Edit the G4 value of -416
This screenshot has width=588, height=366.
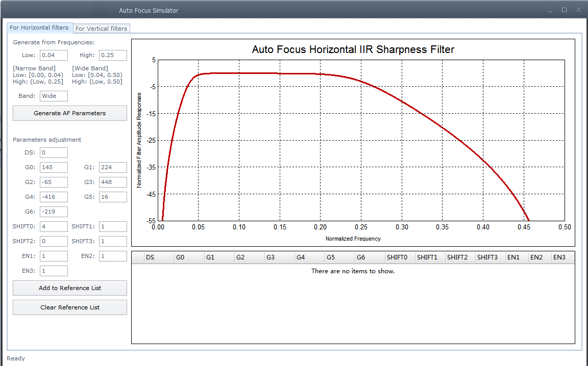(x=54, y=197)
